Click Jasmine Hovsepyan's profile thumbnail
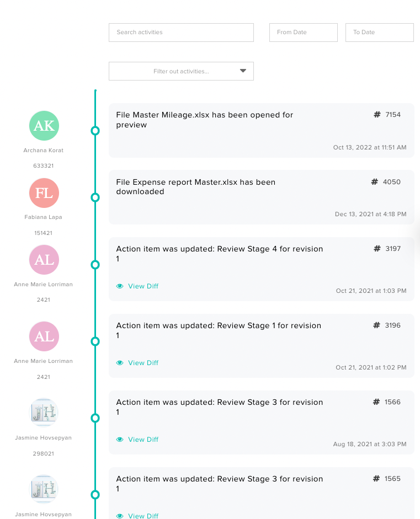 44,413
